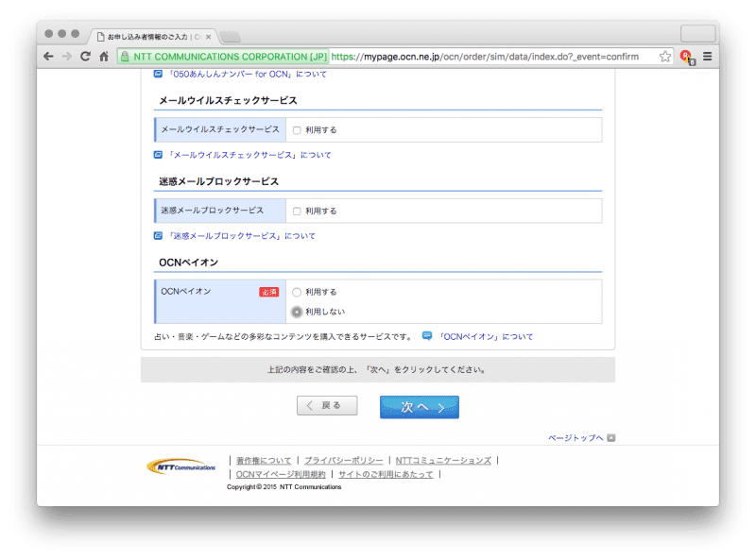Click speech bubble icon beside OCNペイオン link
756x559 pixels.
tap(427, 335)
